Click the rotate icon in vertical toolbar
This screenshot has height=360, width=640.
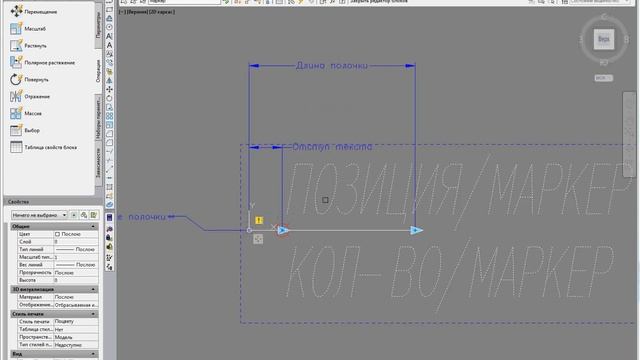(109, 98)
